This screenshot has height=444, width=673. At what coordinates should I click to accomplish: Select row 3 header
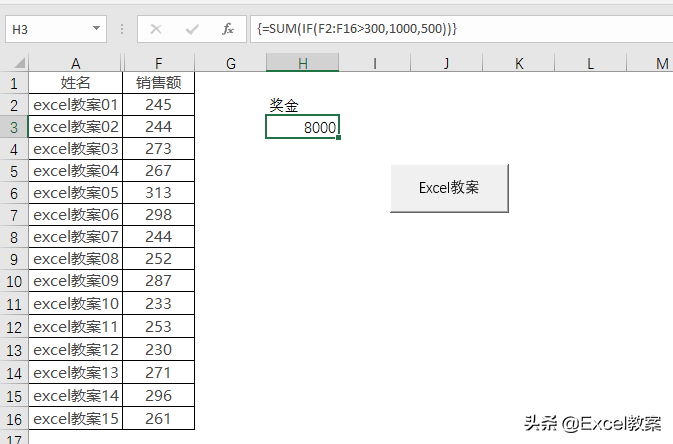[14, 127]
